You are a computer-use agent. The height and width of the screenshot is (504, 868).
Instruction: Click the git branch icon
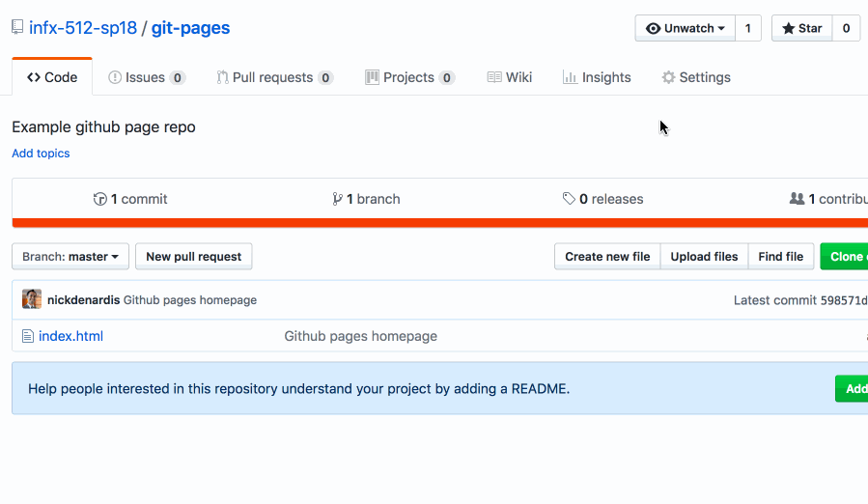click(x=337, y=199)
